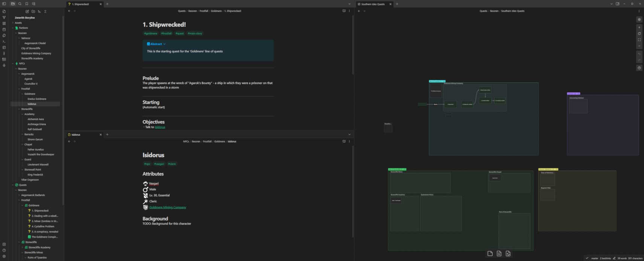
Task: Open the search panel
Action: tap(20, 4)
